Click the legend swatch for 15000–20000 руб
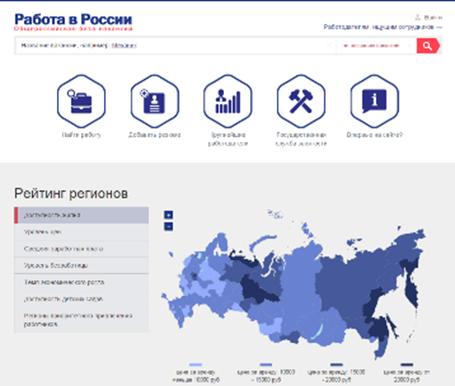The image size is (455, 386). click(x=337, y=364)
